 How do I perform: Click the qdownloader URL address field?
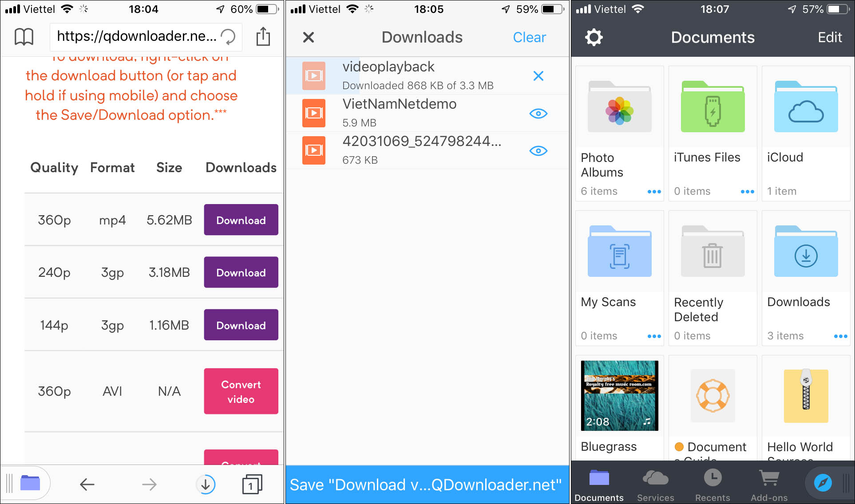tap(146, 36)
